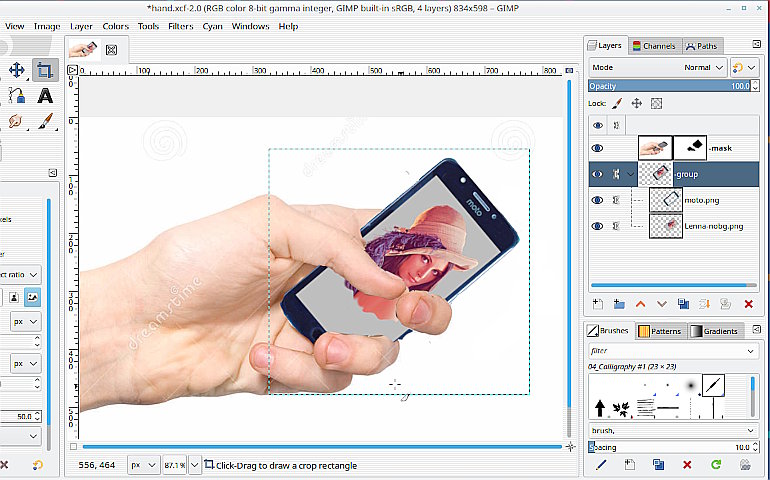Raise the selected layer with up arrow
Screen dimensions: 770x480
pyautogui.click(x=640, y=303)
